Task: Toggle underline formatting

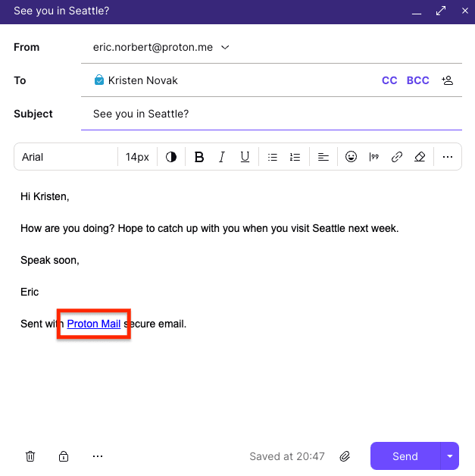Action: [x=245, y=157]
